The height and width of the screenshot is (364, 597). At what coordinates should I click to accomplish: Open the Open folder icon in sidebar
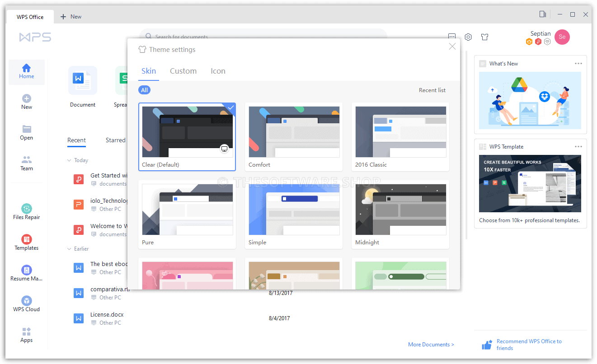tap(27, 129)
